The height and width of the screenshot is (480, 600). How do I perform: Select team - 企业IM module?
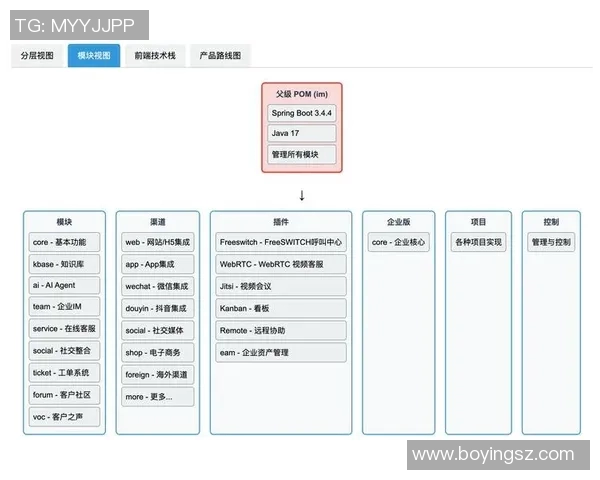tap(64, 307)
